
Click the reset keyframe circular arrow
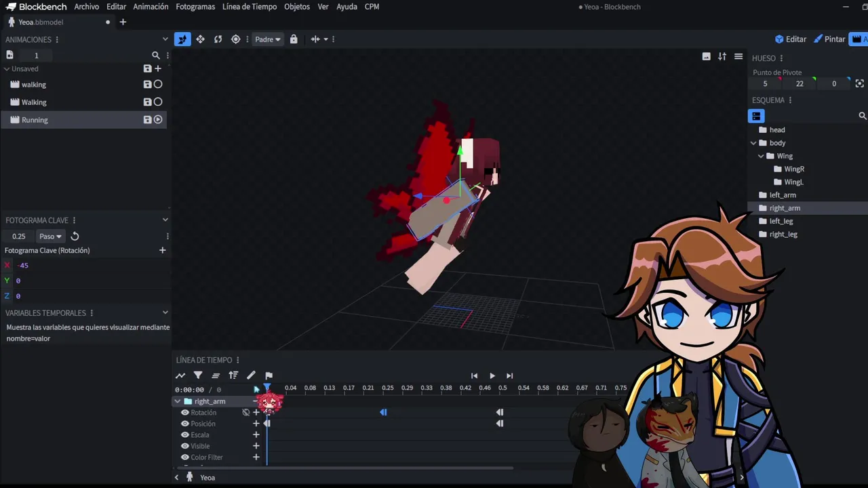pyautogui.click(x=75, y=237)
